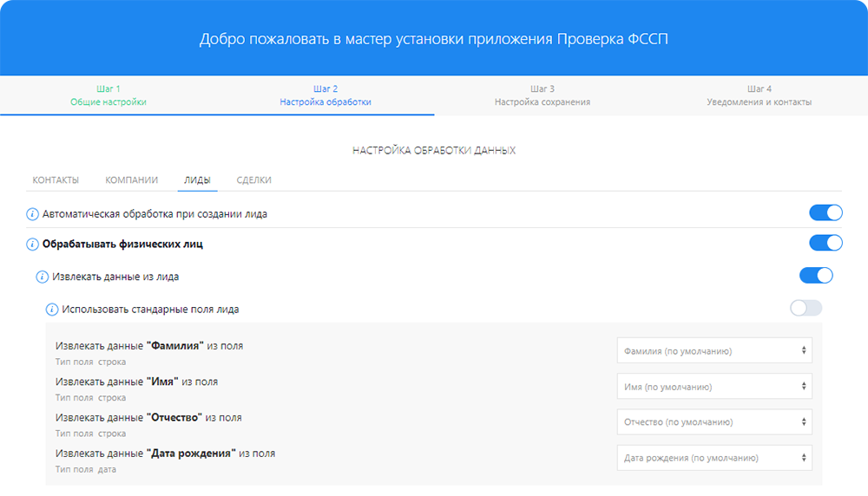Open the 'Компании' tab

click(131, 180)
